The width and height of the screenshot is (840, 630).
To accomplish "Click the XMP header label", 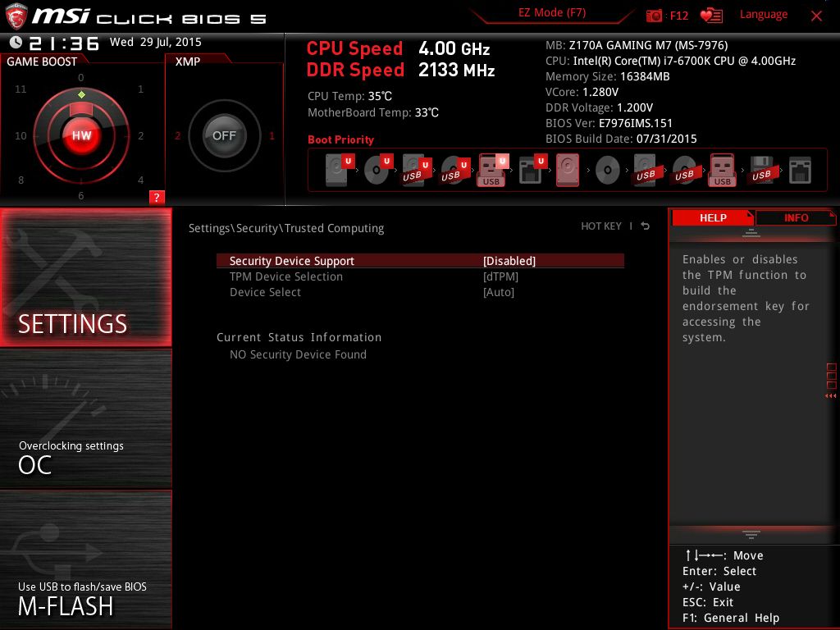I will click(x=188, y=62).
